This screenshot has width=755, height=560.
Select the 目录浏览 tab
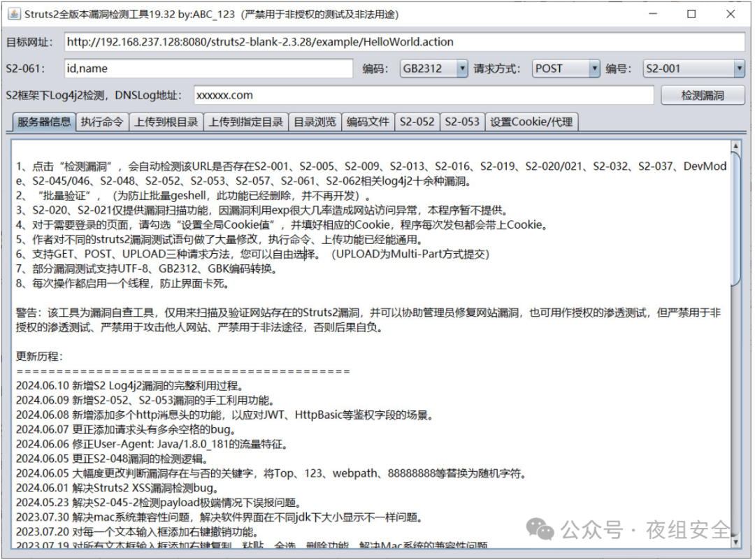click(x=315, y=122)
